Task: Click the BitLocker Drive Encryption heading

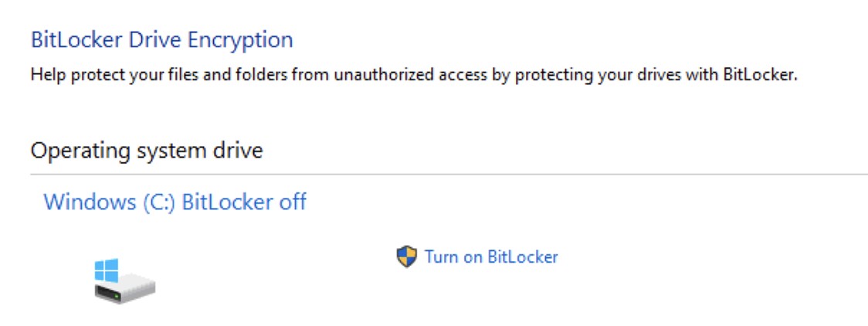Action: 161,39
